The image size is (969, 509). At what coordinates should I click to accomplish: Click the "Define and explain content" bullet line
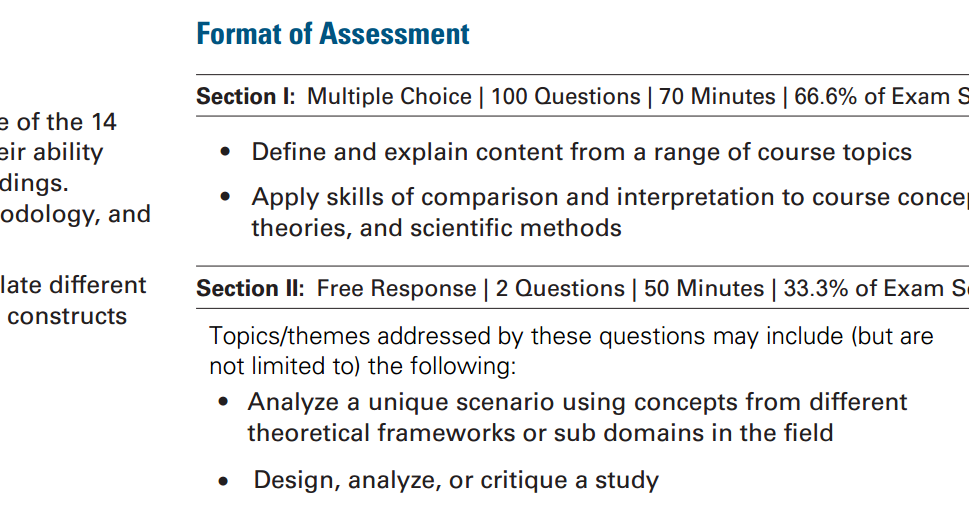pos(581,152)
